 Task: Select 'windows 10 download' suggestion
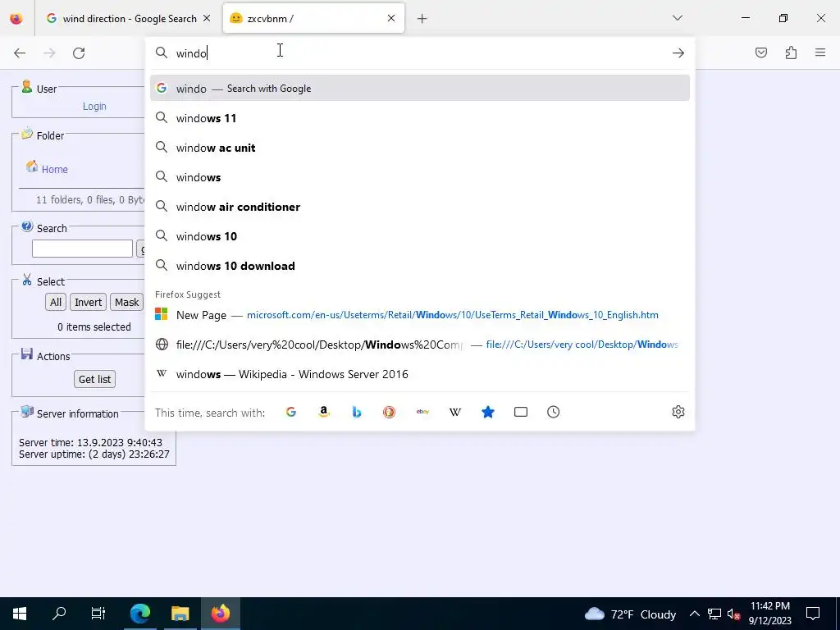click(x=420, y=266)
